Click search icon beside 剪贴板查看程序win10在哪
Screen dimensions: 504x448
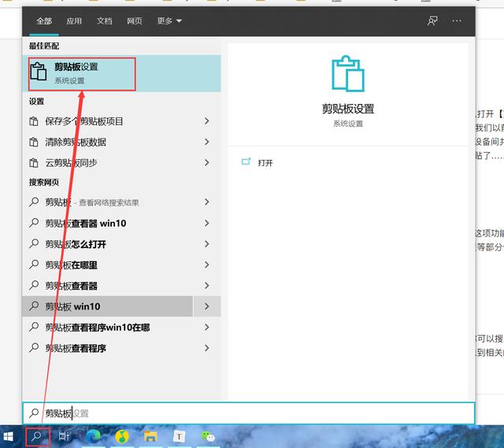pos(34,327)
